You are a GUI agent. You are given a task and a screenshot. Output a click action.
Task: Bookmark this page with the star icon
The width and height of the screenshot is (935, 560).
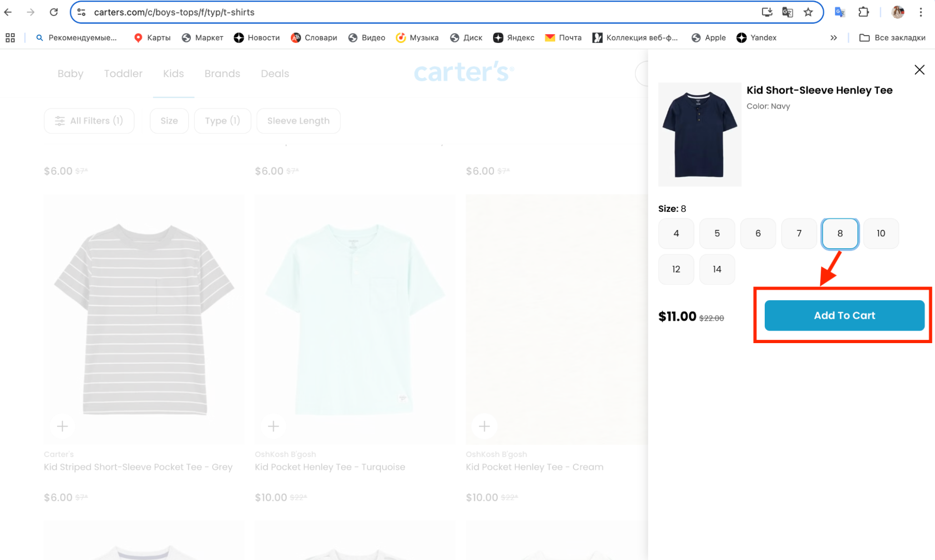click(x=808, y=12)
